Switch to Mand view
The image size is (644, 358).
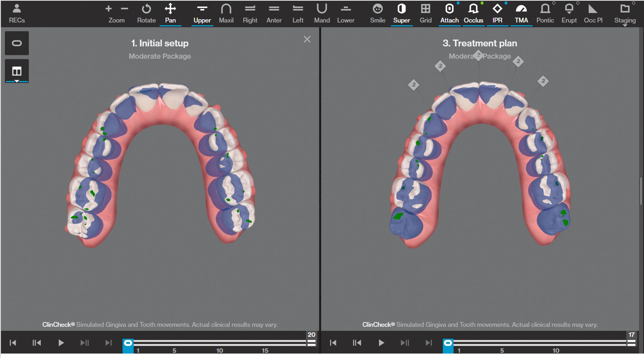coord(322,14)
